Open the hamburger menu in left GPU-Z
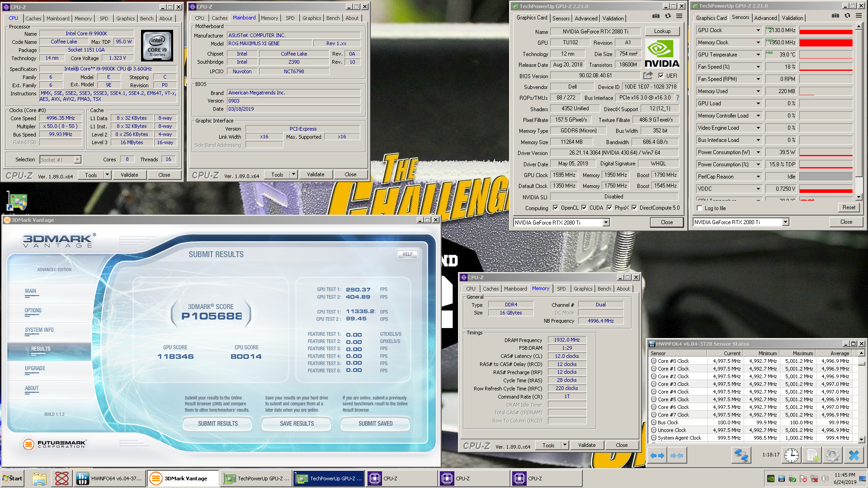Screen dimensions: 868x488 (x=679, y=16)
